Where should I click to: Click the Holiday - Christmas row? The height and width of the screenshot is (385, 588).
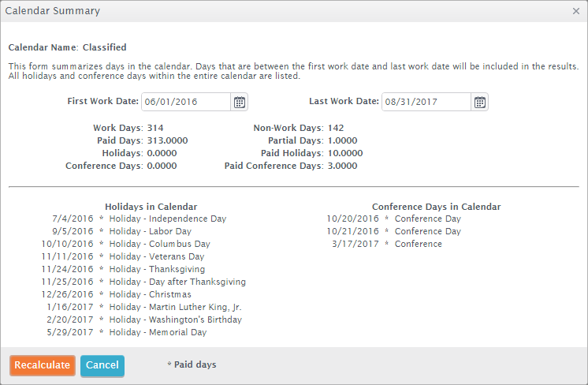116,294
